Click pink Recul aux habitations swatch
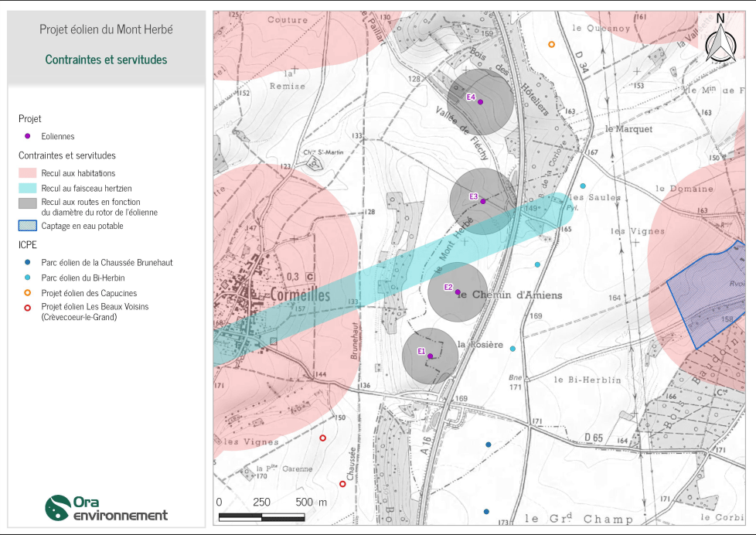The image size is (756, 535). 28,173
